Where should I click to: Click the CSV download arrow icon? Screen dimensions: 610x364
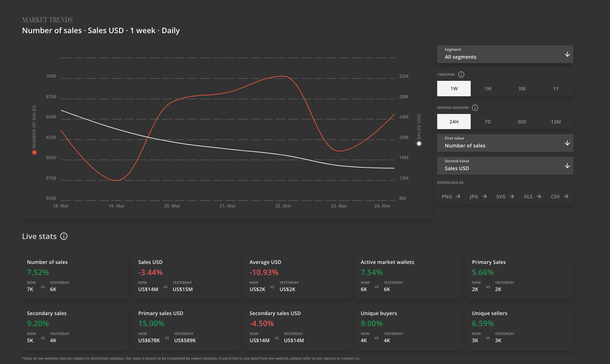point(566,196)
